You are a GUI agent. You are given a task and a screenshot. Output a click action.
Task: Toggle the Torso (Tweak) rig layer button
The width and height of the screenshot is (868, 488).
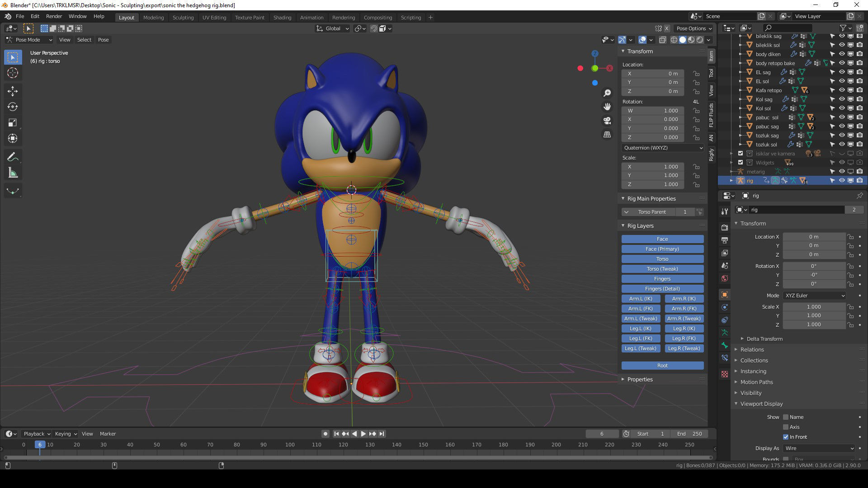(x=662, y=269)
